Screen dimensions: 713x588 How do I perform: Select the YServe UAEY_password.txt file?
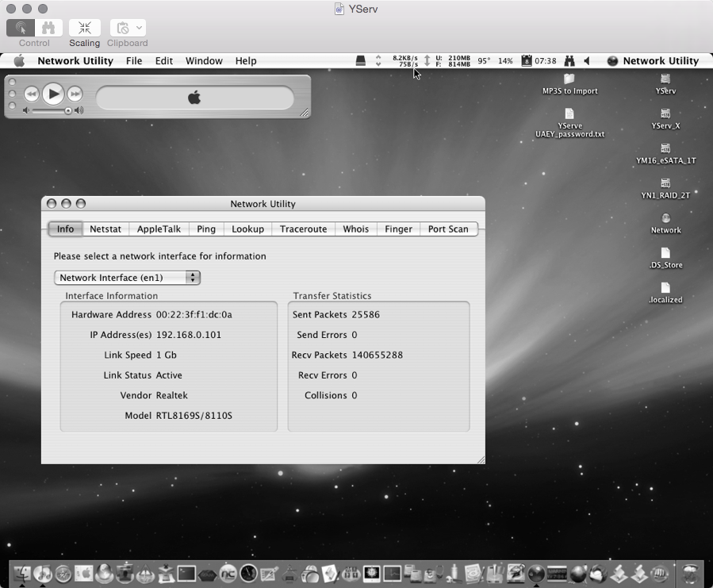(x=569, y=123)
